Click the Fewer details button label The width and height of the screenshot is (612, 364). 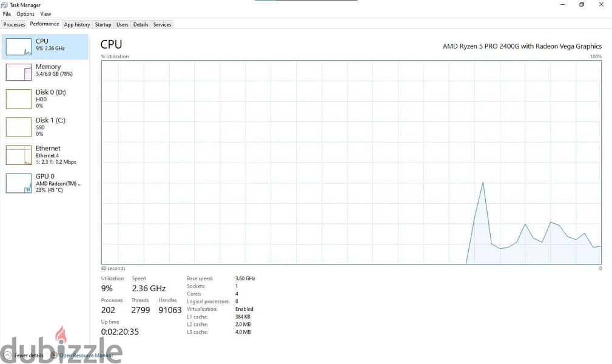coord(29,356)
